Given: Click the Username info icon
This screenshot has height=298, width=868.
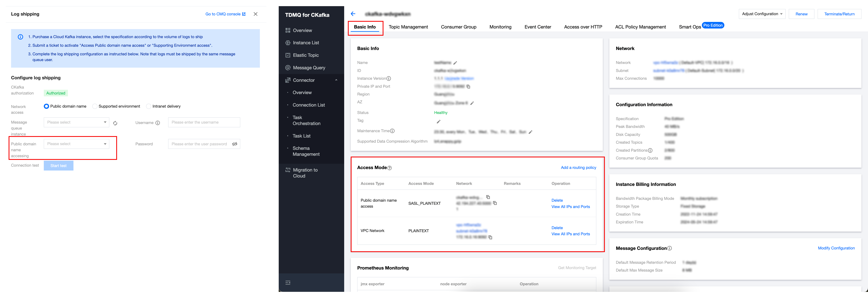Looking at the screenshot, I should coord(158,123).
